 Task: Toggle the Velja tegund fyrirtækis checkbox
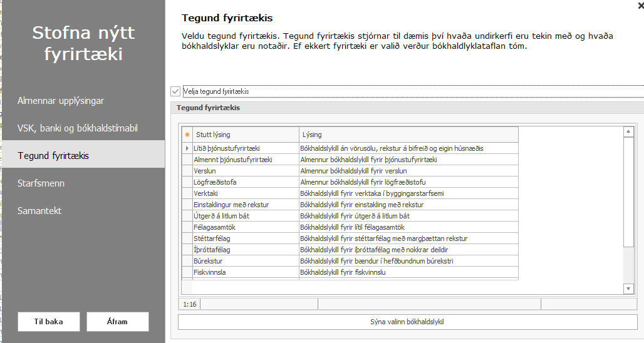[x=175, y=91]
